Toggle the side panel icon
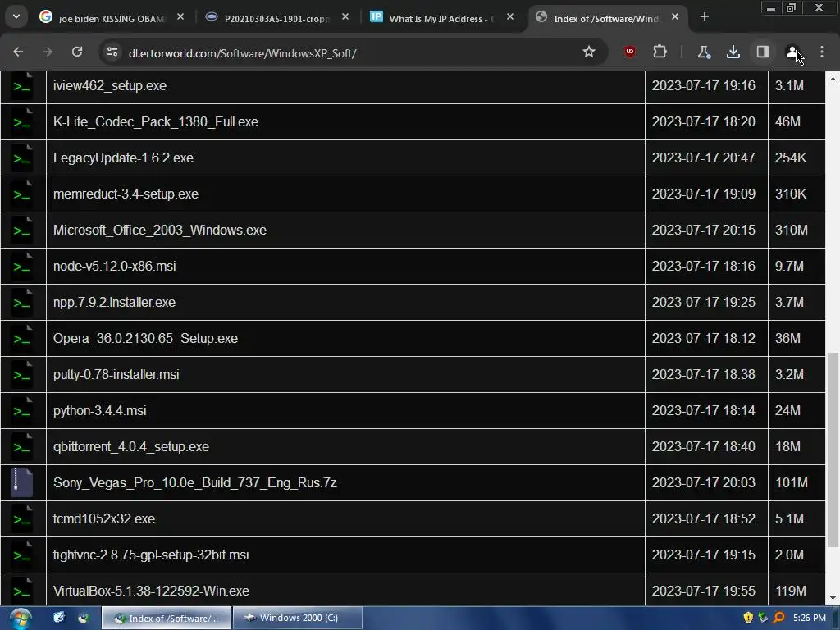This screenshot has height=630, width=840. (x=763, y=52)
